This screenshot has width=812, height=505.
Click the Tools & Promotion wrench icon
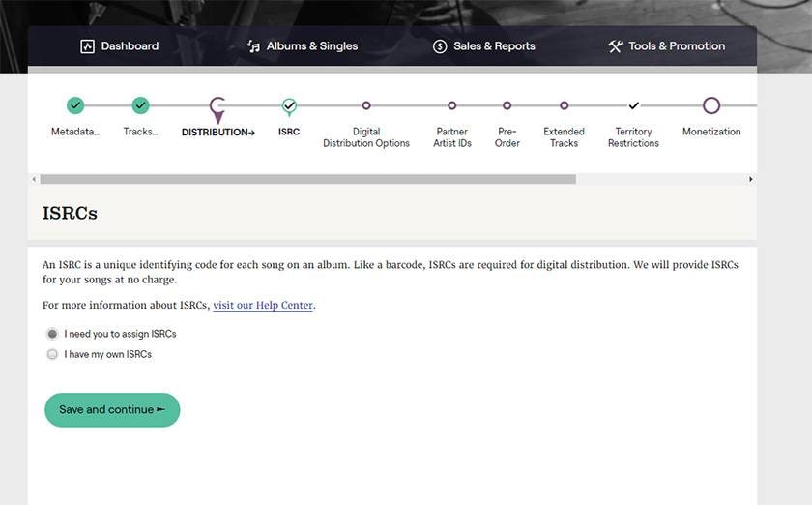(x=615, y=46)
